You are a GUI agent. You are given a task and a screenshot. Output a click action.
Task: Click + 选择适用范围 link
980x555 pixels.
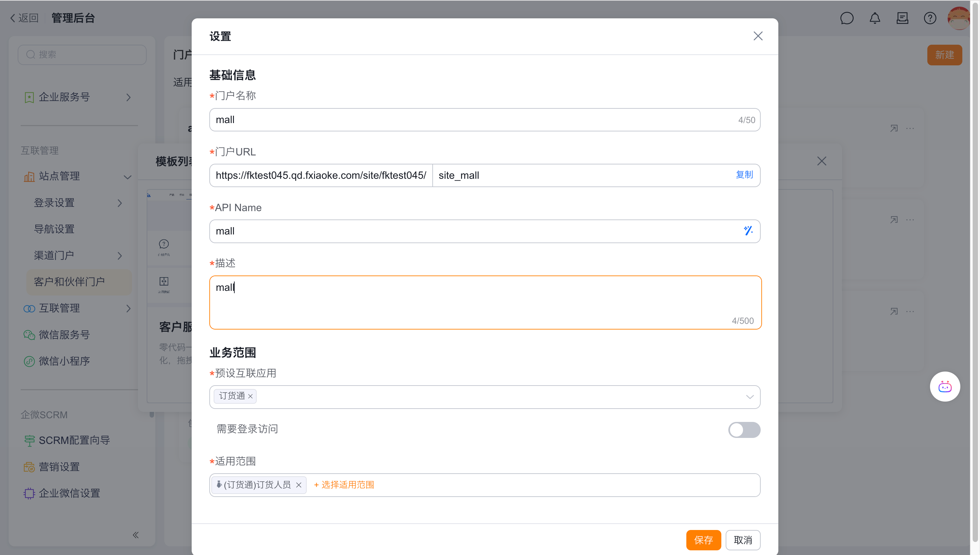click(x=344, y=485)
